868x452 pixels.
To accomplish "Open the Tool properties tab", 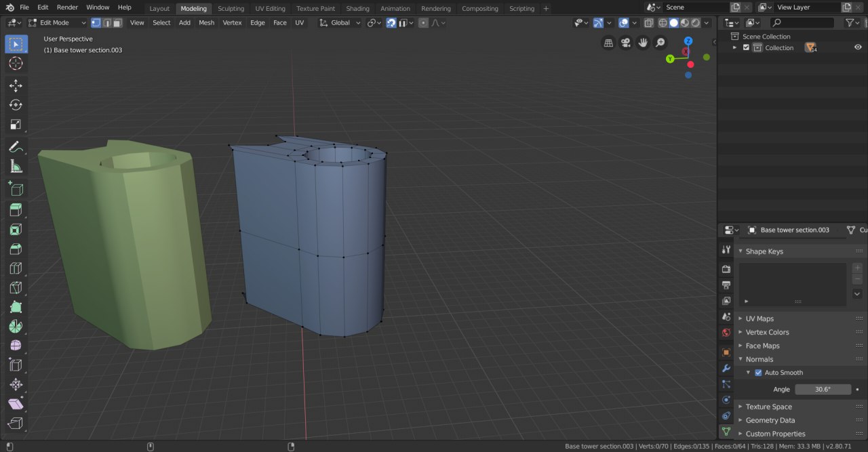I will pos(726,250).
